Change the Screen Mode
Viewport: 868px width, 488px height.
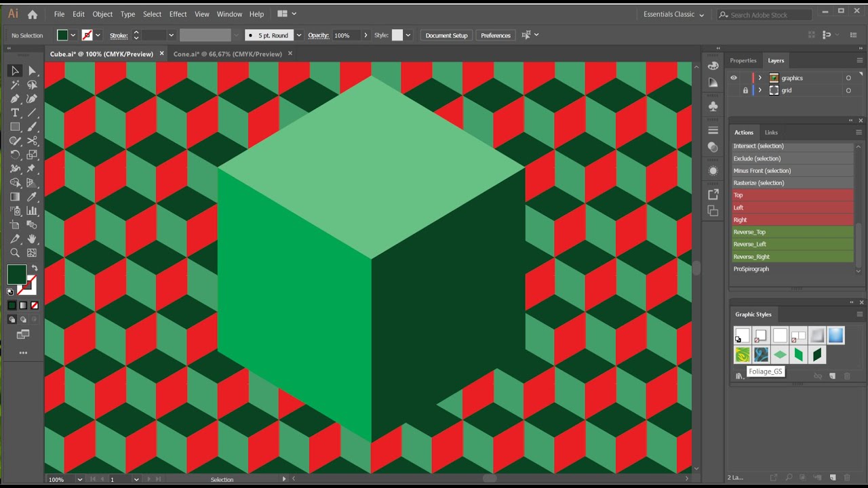(x=23, y=334)
